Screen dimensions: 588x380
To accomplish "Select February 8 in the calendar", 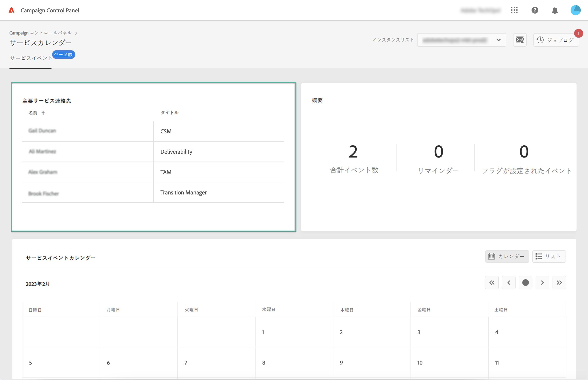I will pos(264,362).
